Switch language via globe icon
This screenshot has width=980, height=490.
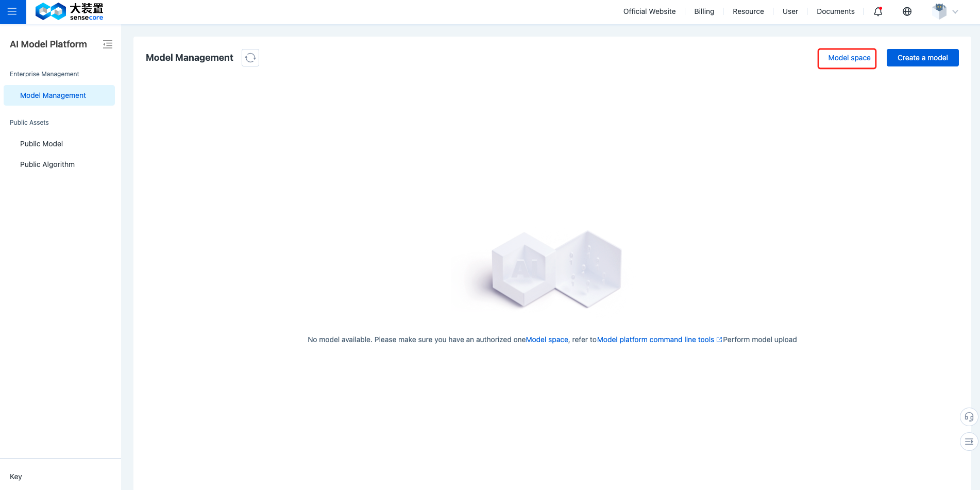pos(907,11)
